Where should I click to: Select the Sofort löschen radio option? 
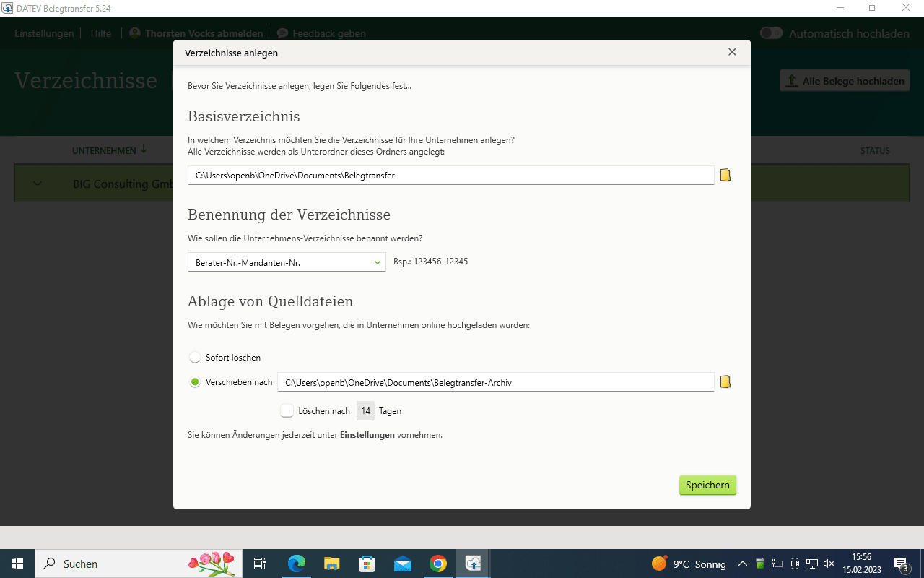pyautogui.click(x=195, y=358)
